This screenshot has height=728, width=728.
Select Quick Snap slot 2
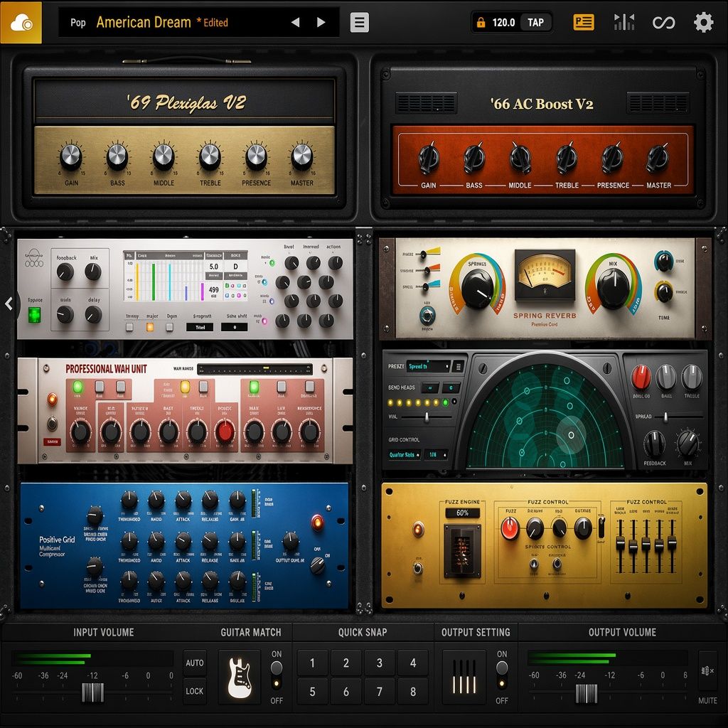(x=346, y=663)
